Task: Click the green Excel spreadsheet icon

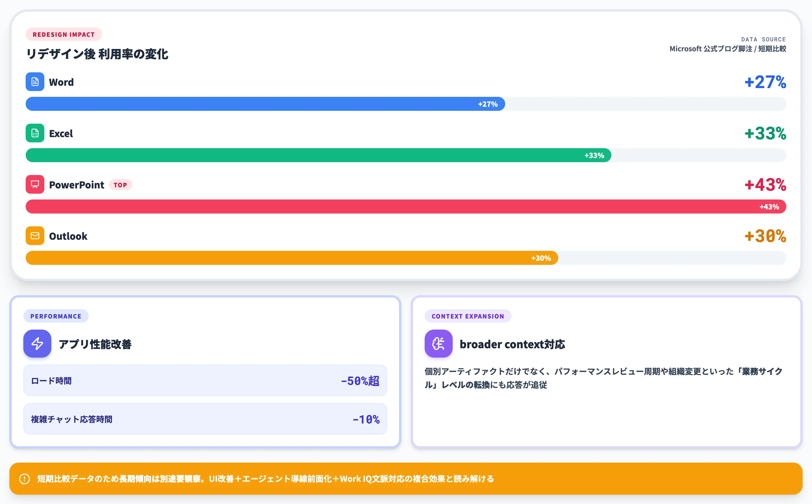Action: [x=35, y=133]
